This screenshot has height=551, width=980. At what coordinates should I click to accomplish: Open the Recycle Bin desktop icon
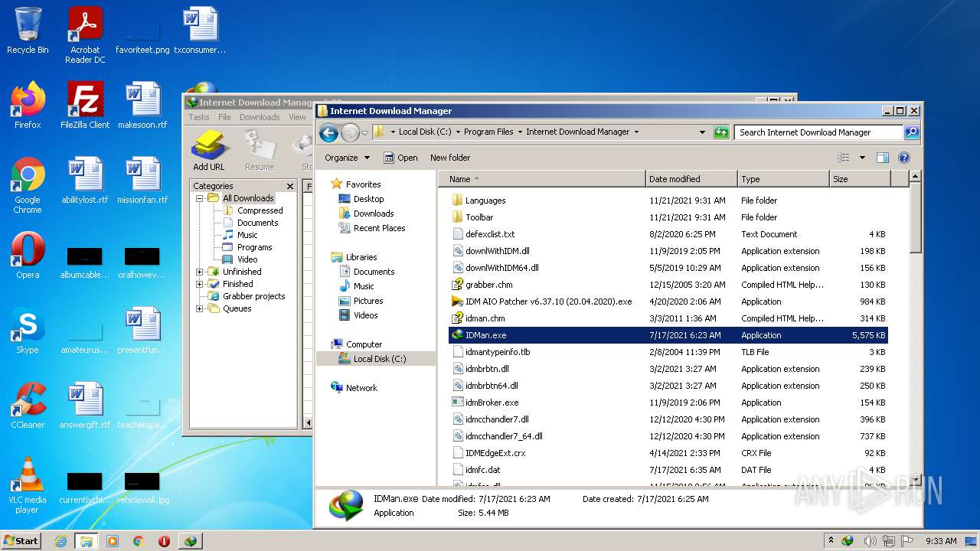28,31
